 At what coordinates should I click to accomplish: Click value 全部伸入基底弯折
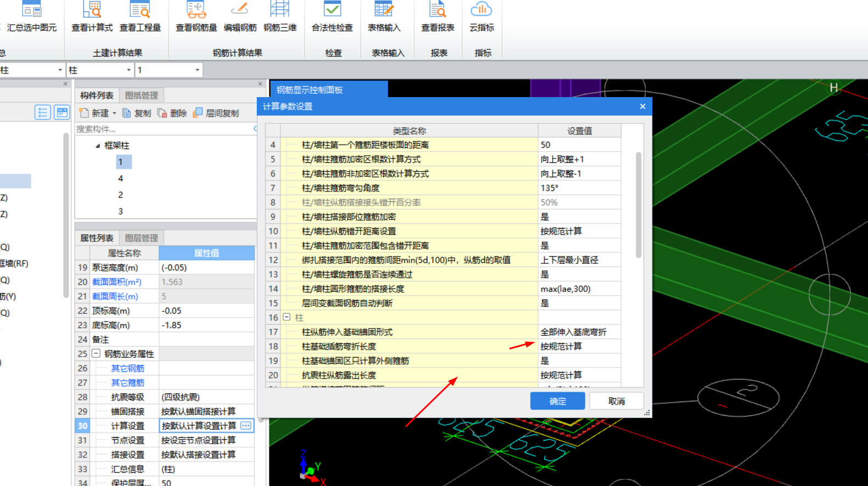pos(579,332)
